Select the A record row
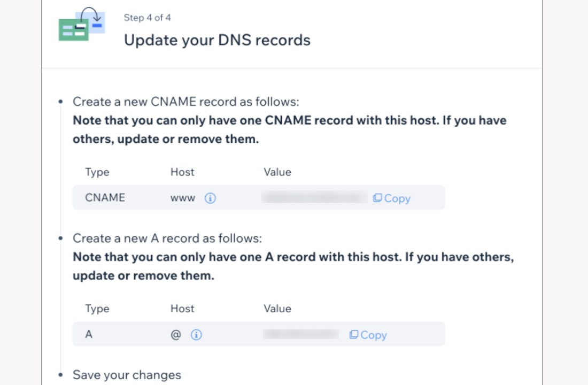Screen dimensions: 588x385 tap(259, 335)
